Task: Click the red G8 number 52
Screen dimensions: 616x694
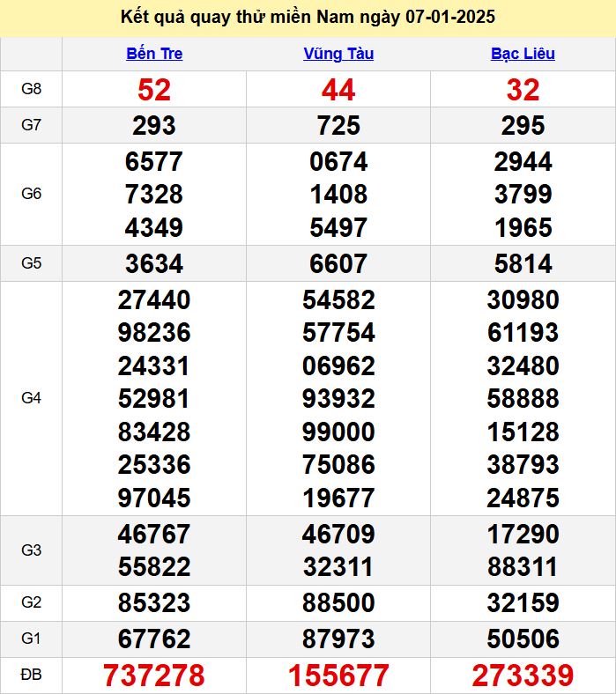Action: (x=154, y=90)
